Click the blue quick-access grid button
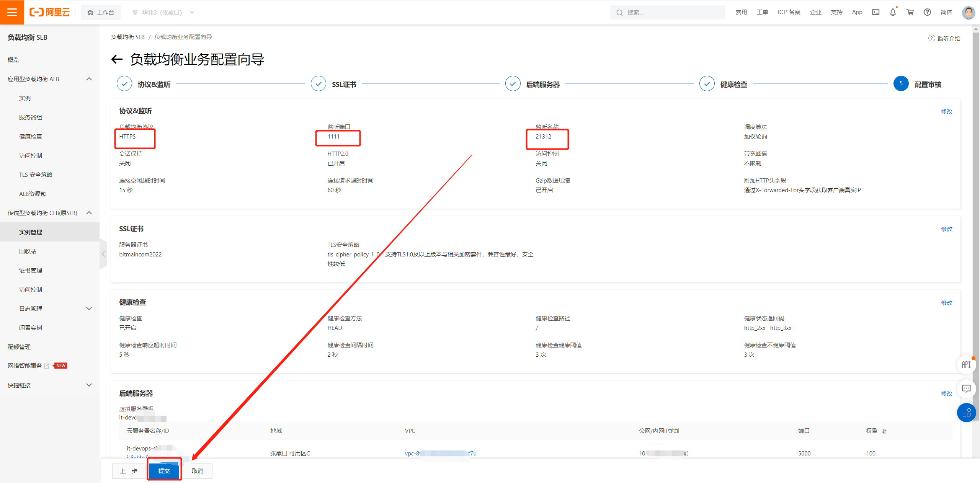The image size is (980, 483). point(966,413)
